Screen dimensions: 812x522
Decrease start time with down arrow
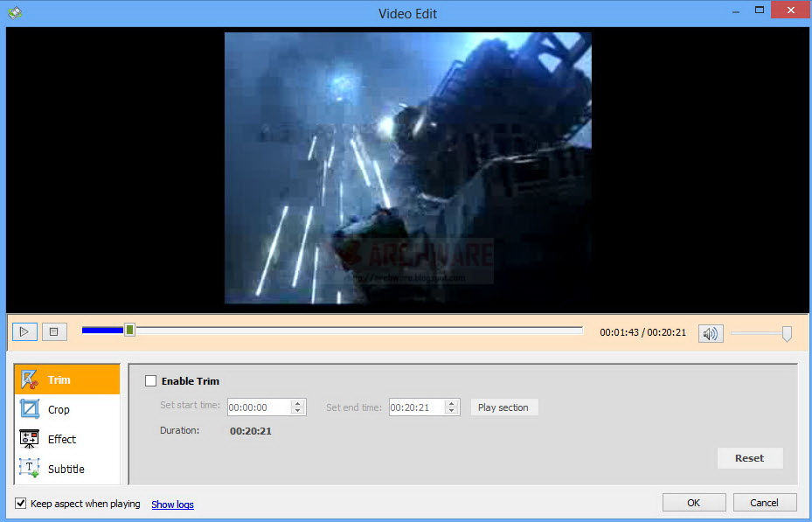[298, 411]
